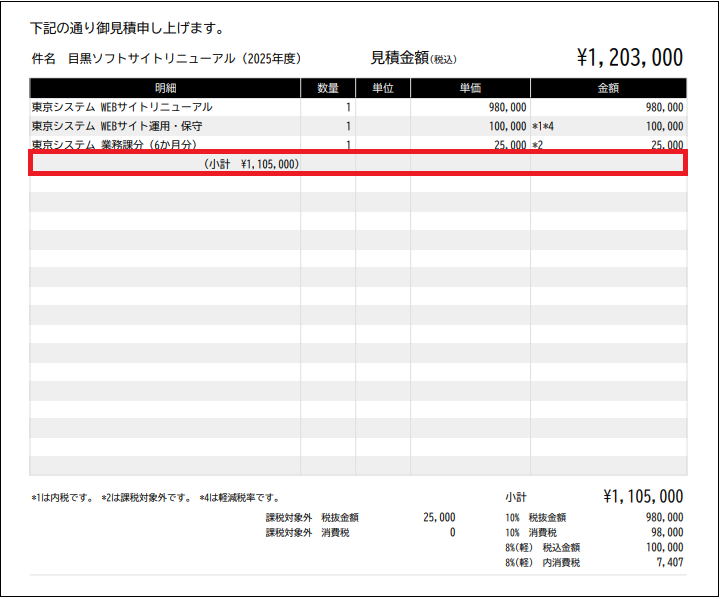Click the 8%(軽) 内消費税 label
Screen dimensions: 720x599
(x=542, y=563)
